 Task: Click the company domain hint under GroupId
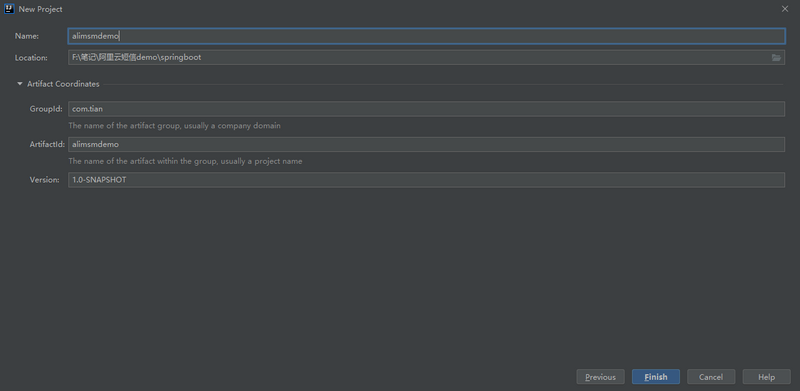pyautogui.click(x=174, y=126)
